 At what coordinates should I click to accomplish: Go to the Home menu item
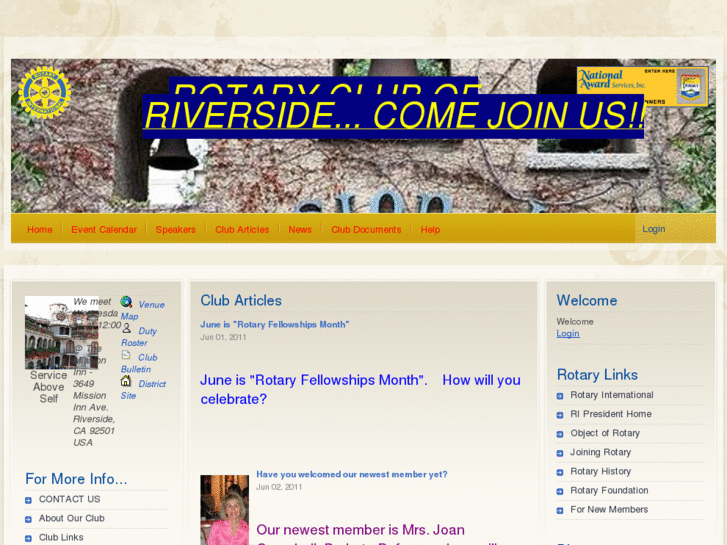pos(39,229)
